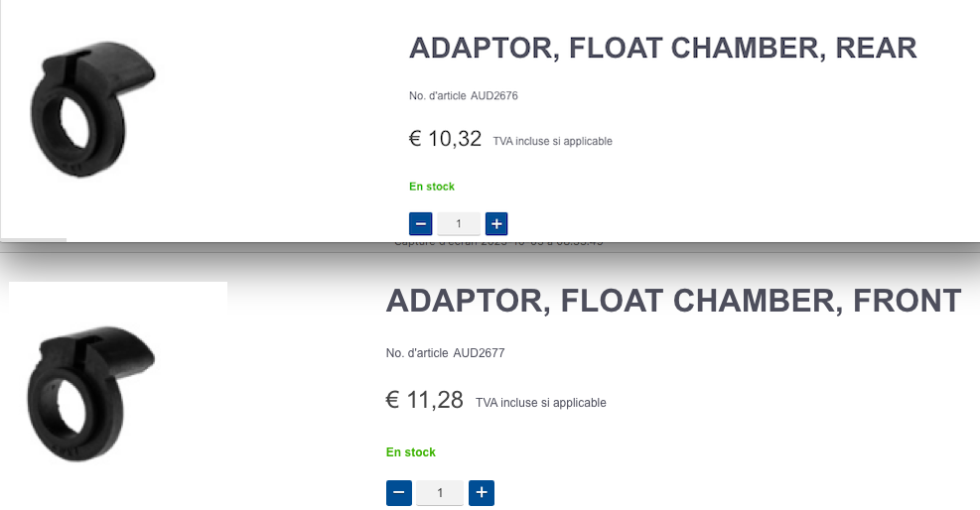
Task: Decrease quantity for the front float chamber adaptor
Action: coord(398,492)
